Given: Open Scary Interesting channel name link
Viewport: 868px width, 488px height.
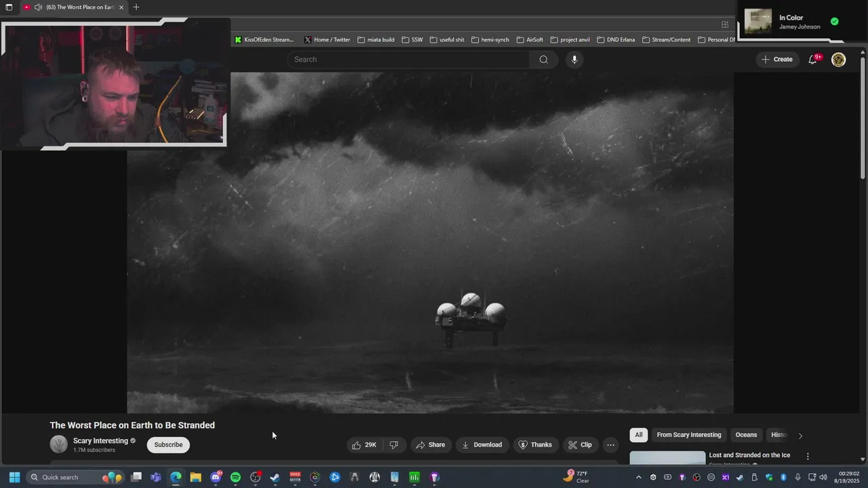Looking at the screenshot, I should [x=100, y=441].
